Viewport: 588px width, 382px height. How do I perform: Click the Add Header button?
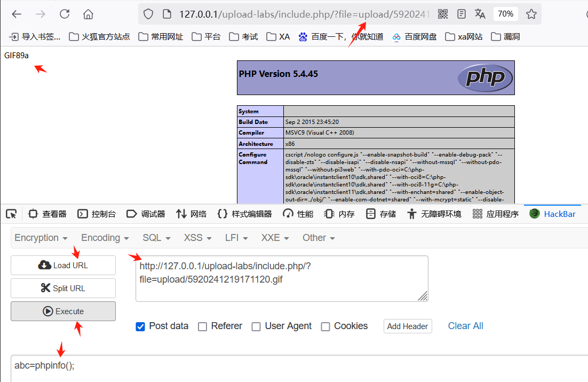click(408, 326)
